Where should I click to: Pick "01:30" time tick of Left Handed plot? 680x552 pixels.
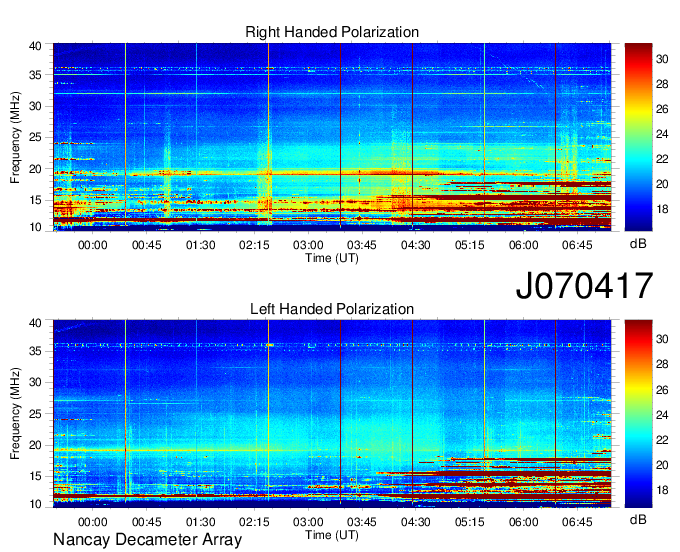click(x=200, y=522)
